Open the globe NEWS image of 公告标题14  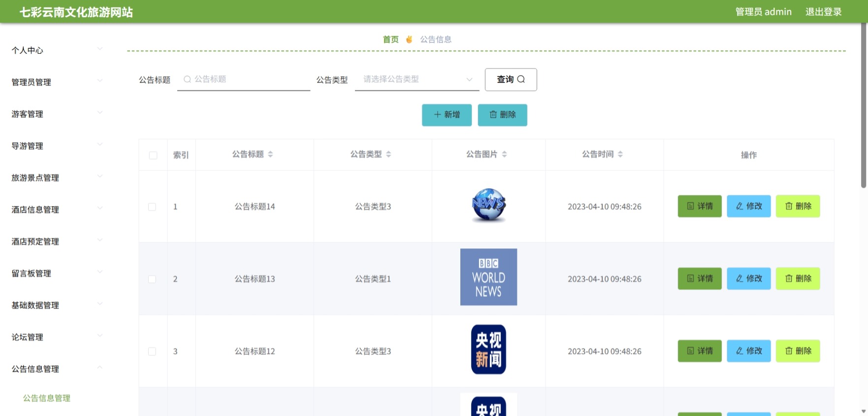click(488, 206)
